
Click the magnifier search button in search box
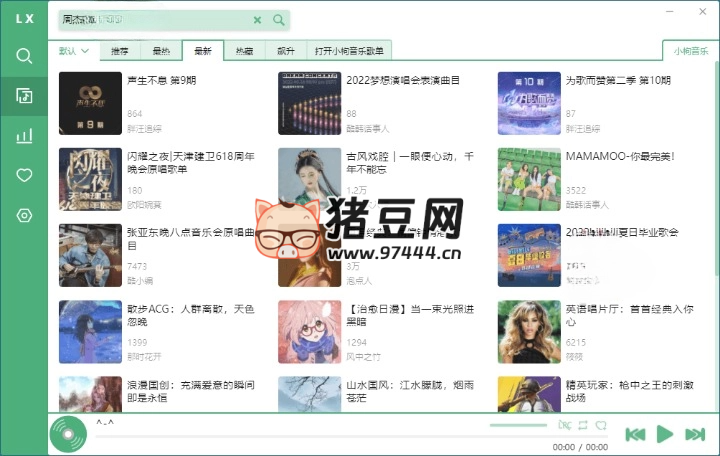point(279,20)
